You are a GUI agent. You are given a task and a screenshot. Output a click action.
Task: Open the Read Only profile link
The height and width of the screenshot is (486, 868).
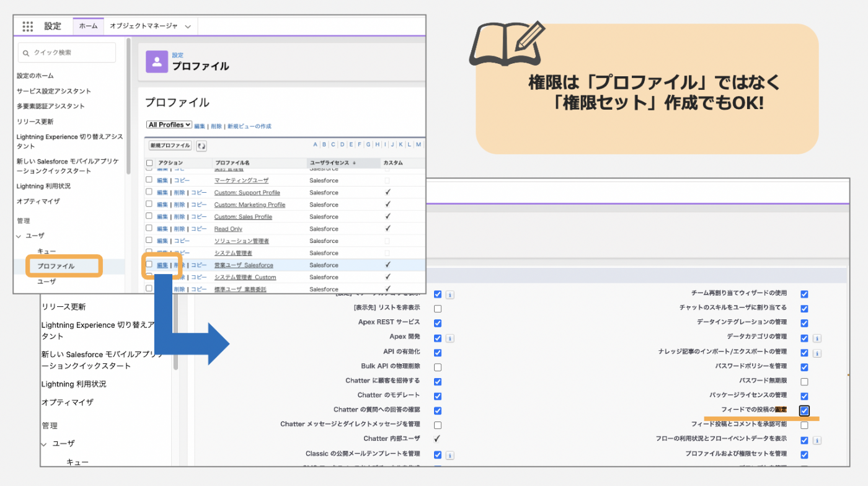click(x=228, y=229)
